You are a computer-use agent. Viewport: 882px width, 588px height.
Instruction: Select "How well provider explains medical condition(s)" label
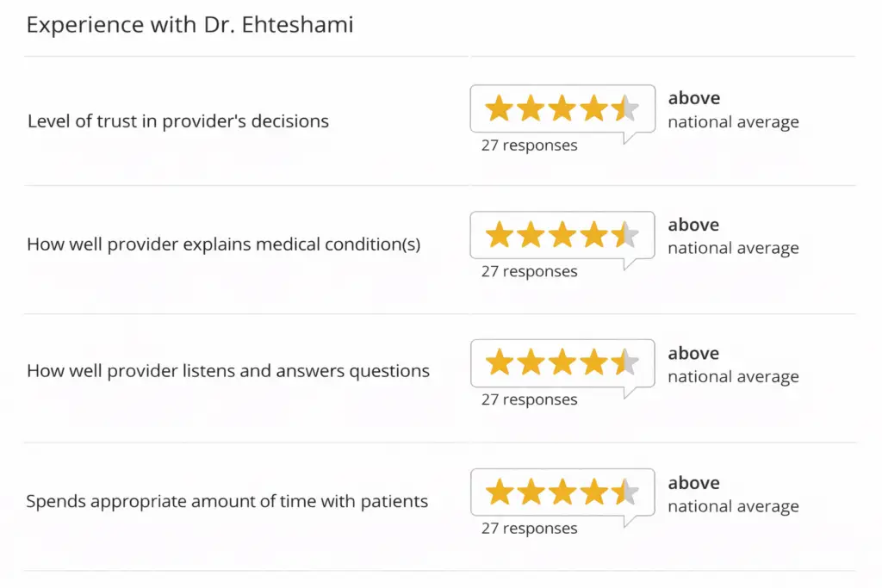pyautogui.click(x=224, y=244)
